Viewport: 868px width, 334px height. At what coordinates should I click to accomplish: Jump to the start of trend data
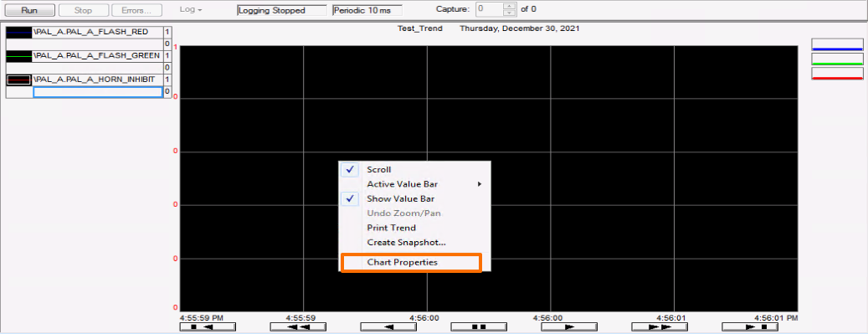click(x=208, y=326)
